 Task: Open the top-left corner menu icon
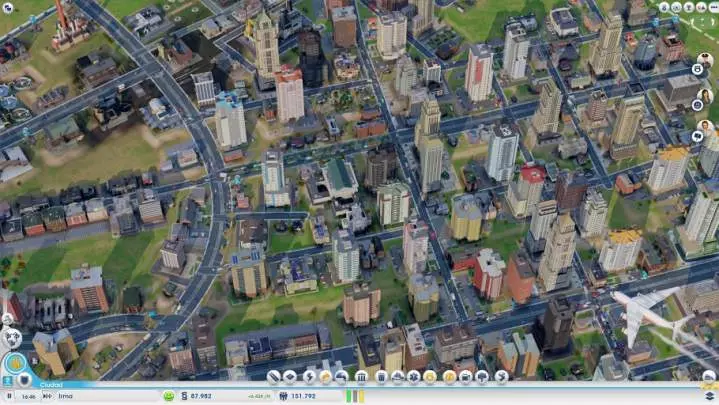(8, 7)
